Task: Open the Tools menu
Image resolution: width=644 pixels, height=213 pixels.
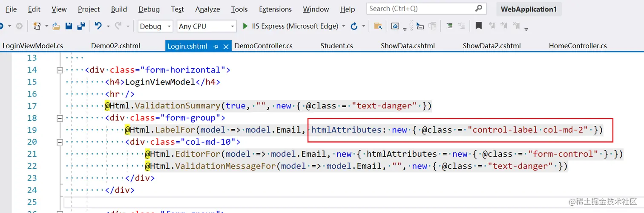Action: coord(239,9)
